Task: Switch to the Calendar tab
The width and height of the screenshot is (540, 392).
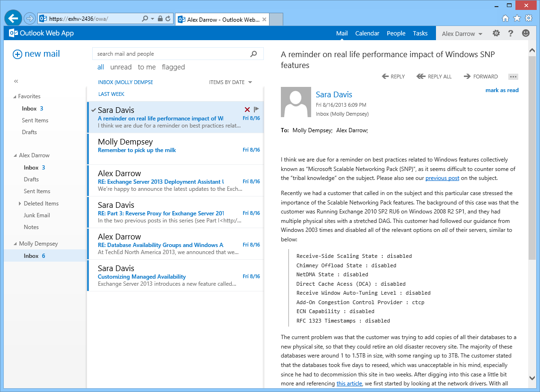Action: click(367, 33)
